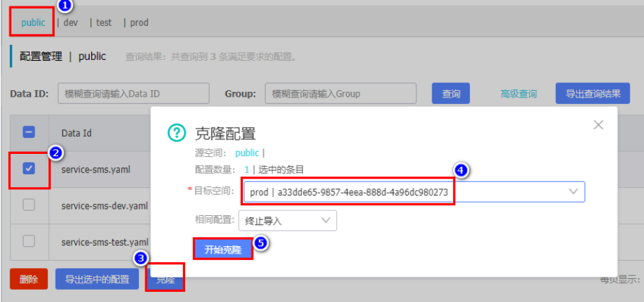The image size is (644, 302).
Task: Open 高级查询 advanced query link
Action: tap(518, 94)
